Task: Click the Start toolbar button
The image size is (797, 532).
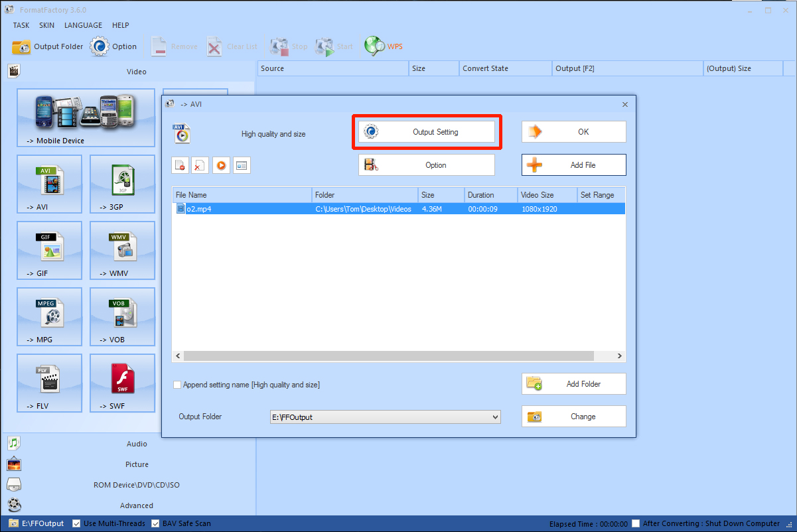Action: 334,46
